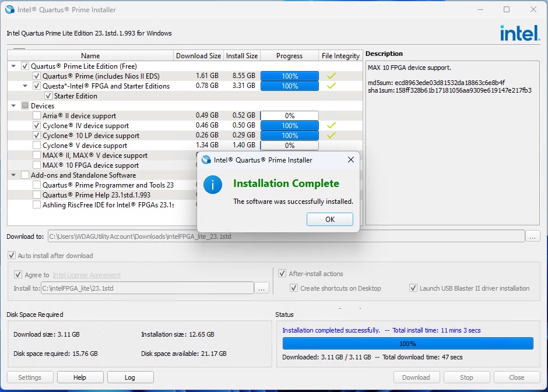
Task: Toggle Questa-Intel FPGA and Starter Editions checkbox
Action: pyautogui.click(x=36, y=86)
